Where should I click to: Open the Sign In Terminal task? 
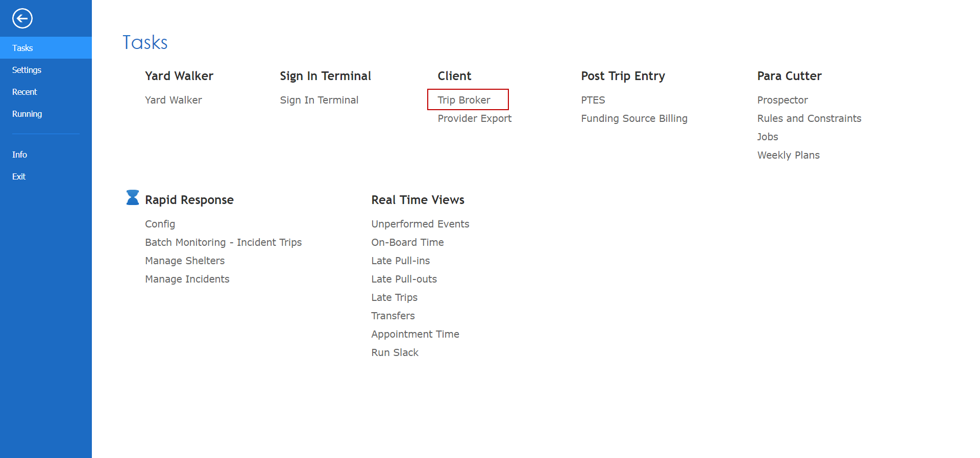(319, 100)
